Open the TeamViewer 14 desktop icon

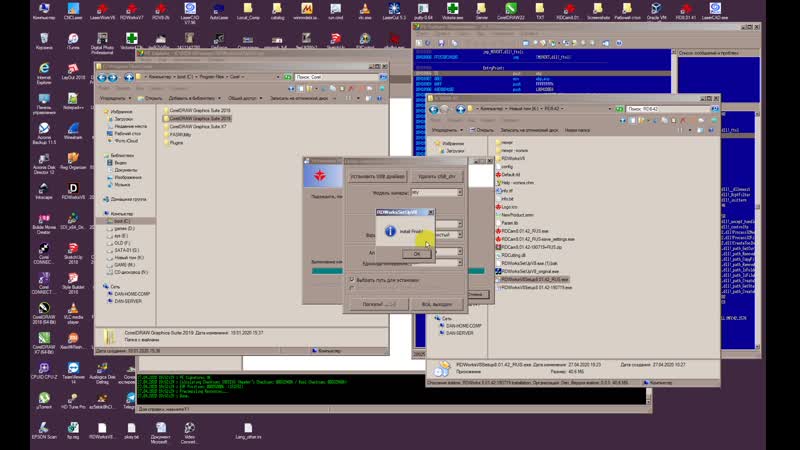[73, 372]
